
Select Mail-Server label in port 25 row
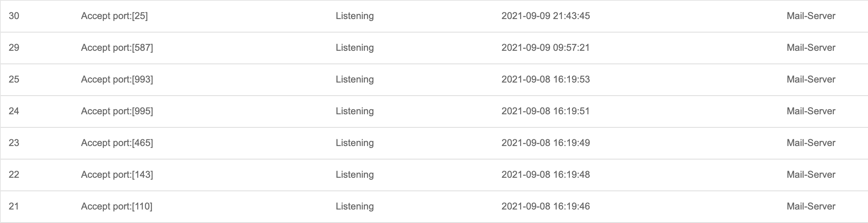[811, 16]
